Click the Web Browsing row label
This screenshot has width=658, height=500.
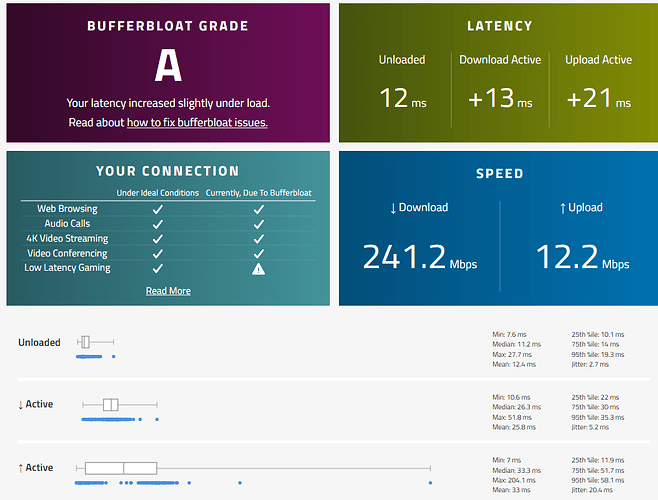click(x=67, y=209)
